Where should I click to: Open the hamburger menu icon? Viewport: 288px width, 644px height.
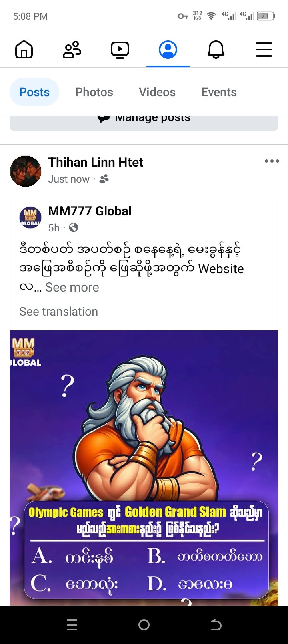click(264, 50)
